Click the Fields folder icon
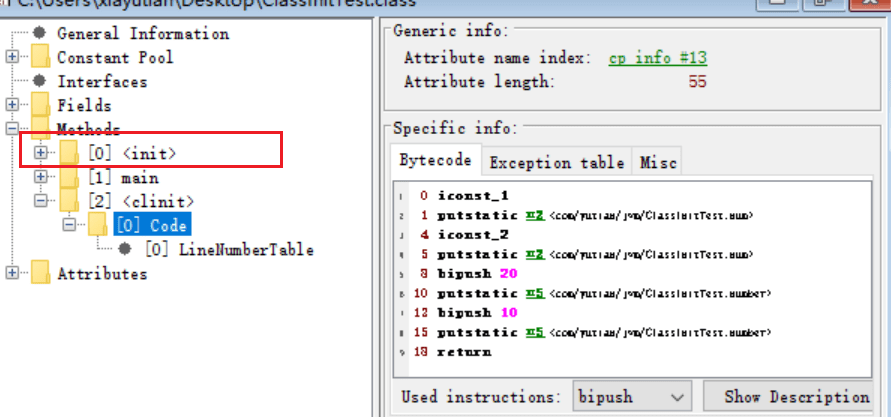The height and width of the screenshot is (417, 891). [x=40, y=105]
